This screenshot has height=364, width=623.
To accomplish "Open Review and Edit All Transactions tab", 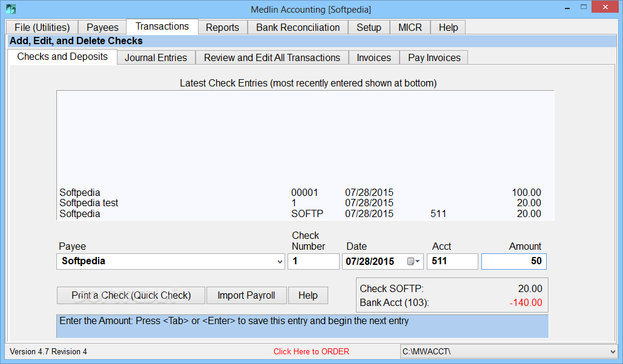I will coord(272,57).
